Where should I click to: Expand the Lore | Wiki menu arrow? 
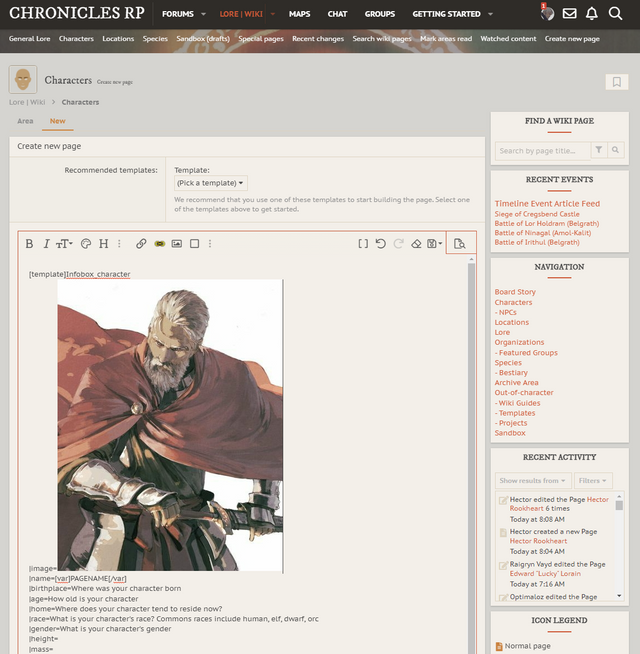coord(273,14)
